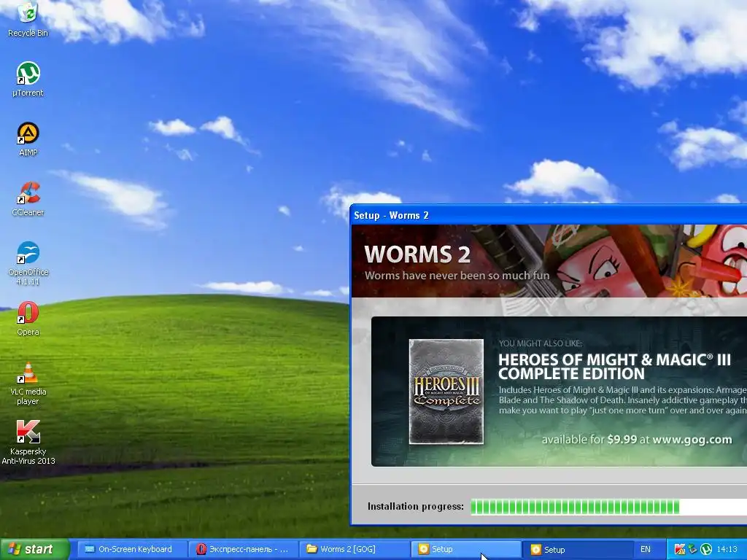Click the installation progress bar

click(609, 507)
